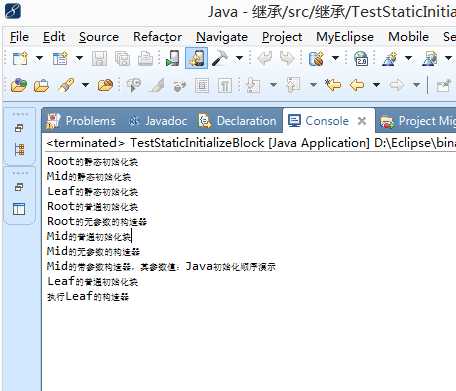The width and height of the screenshot is (456, 391).
Task: Toggle the highlighted mobile touch icon
Action: click(x=196, y=58)
